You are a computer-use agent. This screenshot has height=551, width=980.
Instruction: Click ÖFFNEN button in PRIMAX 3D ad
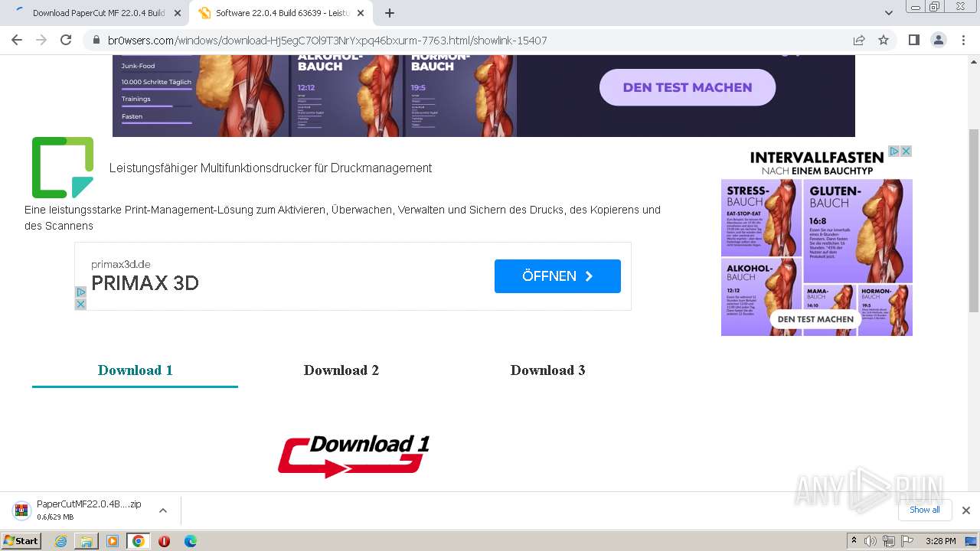[x=557, y=276]
